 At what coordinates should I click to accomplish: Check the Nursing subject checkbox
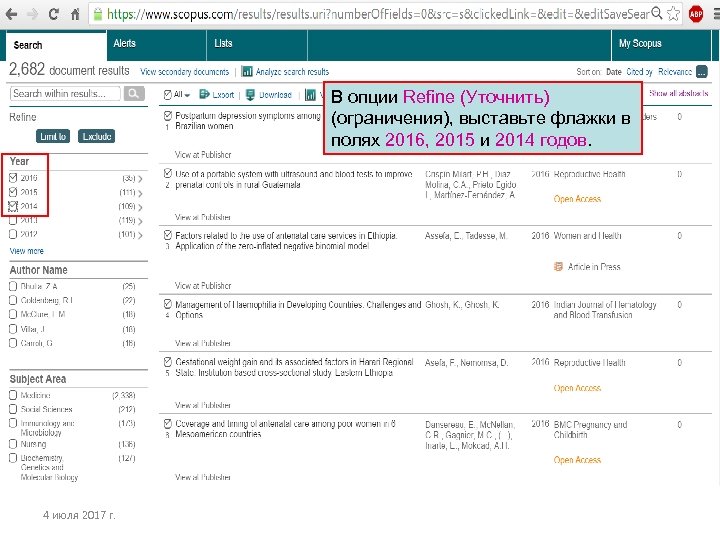pos(13,444)
